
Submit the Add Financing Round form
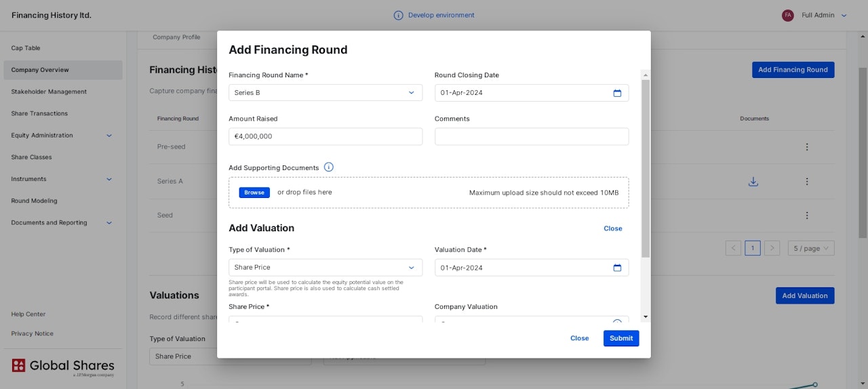coord(620,338)
